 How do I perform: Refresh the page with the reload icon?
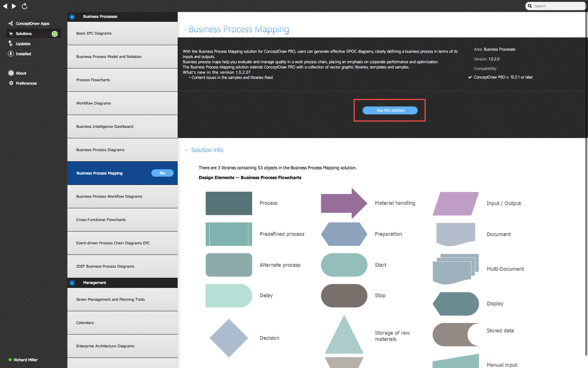click(x=24, y=6)
